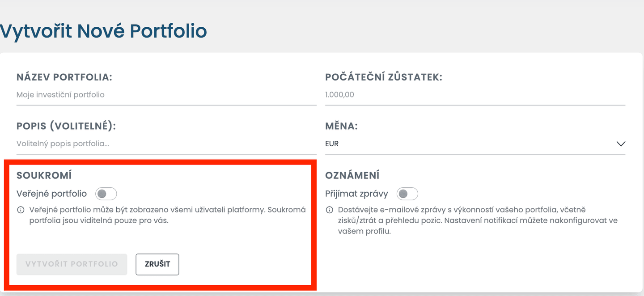
Task: Turn on the Přijímat zprávy switch
Action: tap(407, 194)
